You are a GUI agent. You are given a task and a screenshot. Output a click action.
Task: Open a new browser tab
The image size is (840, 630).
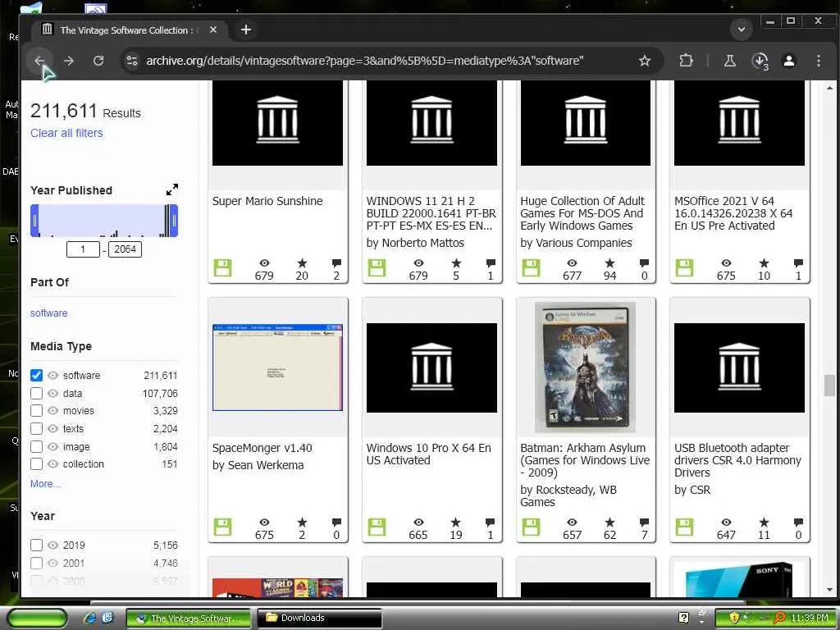pos(246,30)
